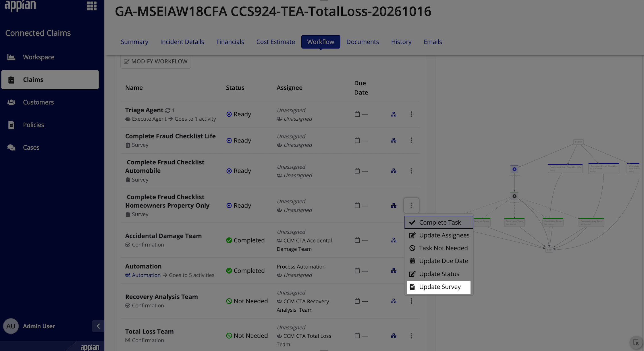Click Recovery Analysis Team due date calendar
The image size is (644, 351).
[x=357, y=301]
